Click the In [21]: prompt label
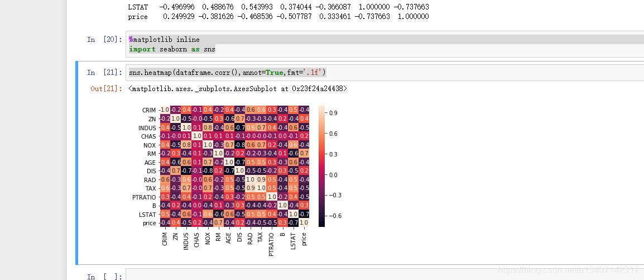Screen dimensions: 644x280 click(x=104, y=72)
